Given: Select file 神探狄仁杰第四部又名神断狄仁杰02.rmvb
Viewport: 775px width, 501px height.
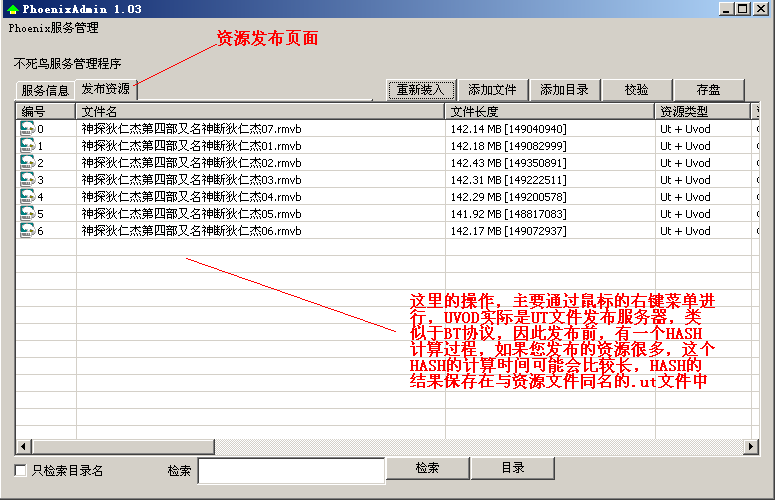Looking at the screenshot, I should 191,163.
